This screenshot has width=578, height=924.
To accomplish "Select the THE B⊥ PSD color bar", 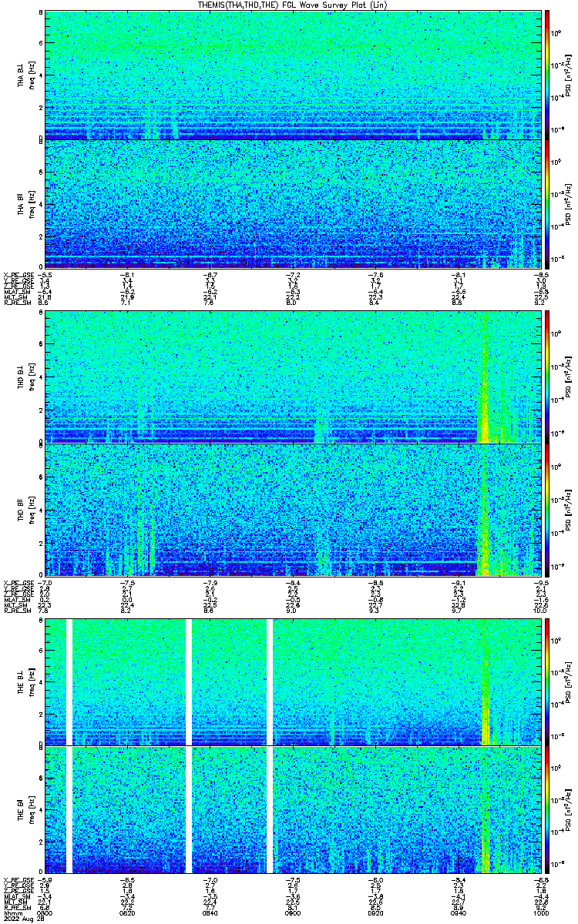I will pos(547,681).
